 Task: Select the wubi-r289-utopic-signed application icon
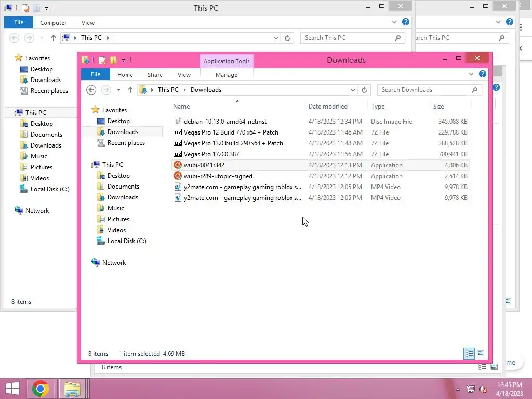[x=178, y=176]
